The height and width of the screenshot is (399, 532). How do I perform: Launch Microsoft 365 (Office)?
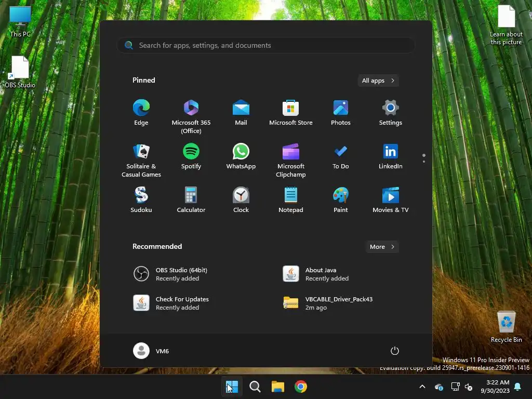[191, 117]
